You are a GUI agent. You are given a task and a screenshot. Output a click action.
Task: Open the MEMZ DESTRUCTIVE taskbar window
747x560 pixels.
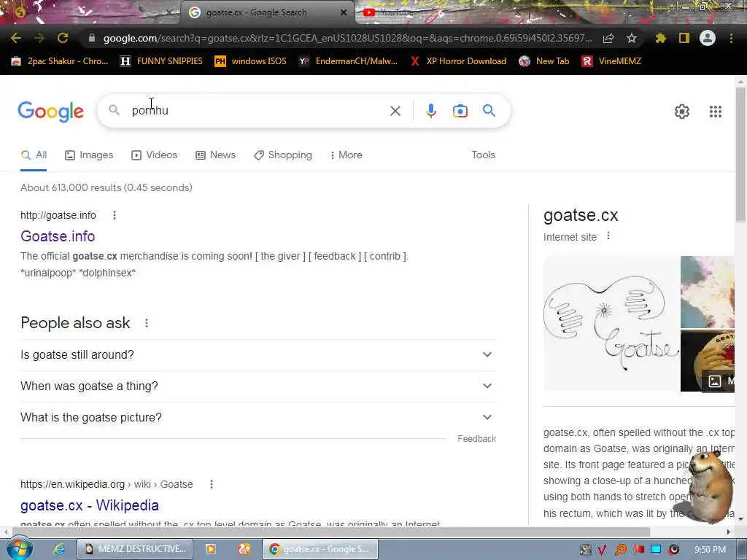135,549
